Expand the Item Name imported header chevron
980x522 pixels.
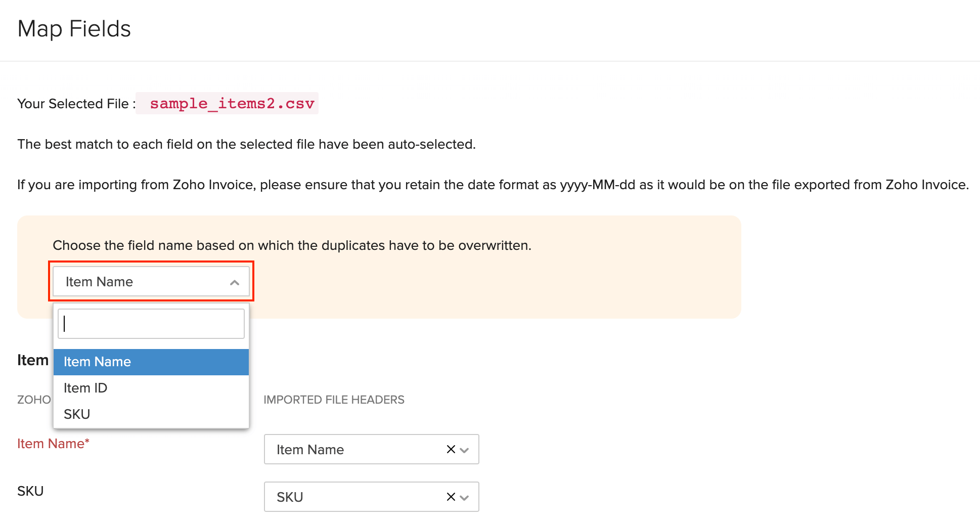click(x=465, y=450)
